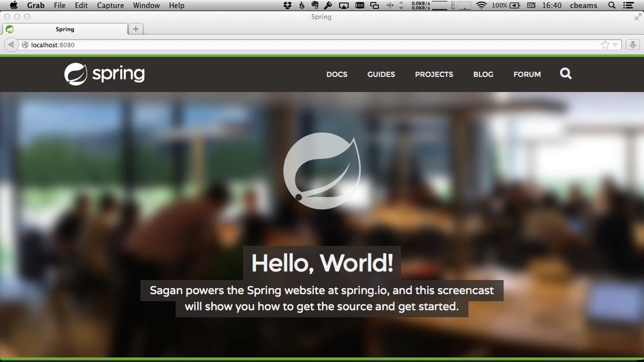The image size is (644, 362).
Task: Open the AirPlay display menu
Action: [344, 5]
